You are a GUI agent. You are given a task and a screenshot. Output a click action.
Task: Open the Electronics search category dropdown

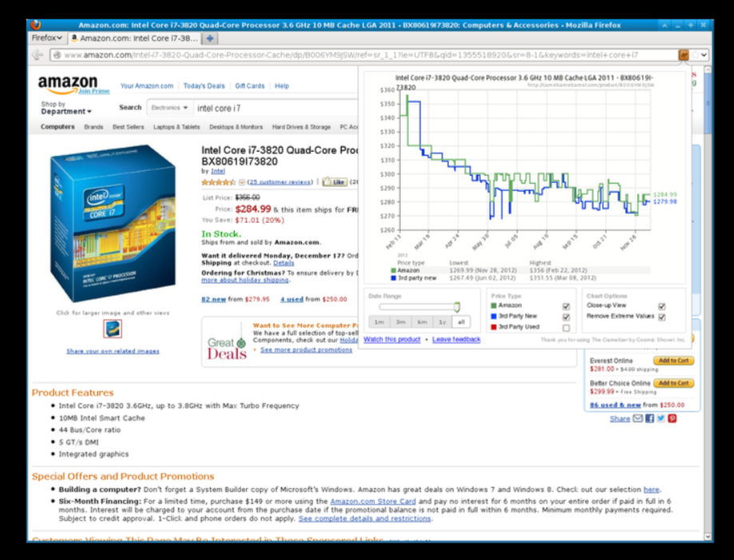(169, 108)
